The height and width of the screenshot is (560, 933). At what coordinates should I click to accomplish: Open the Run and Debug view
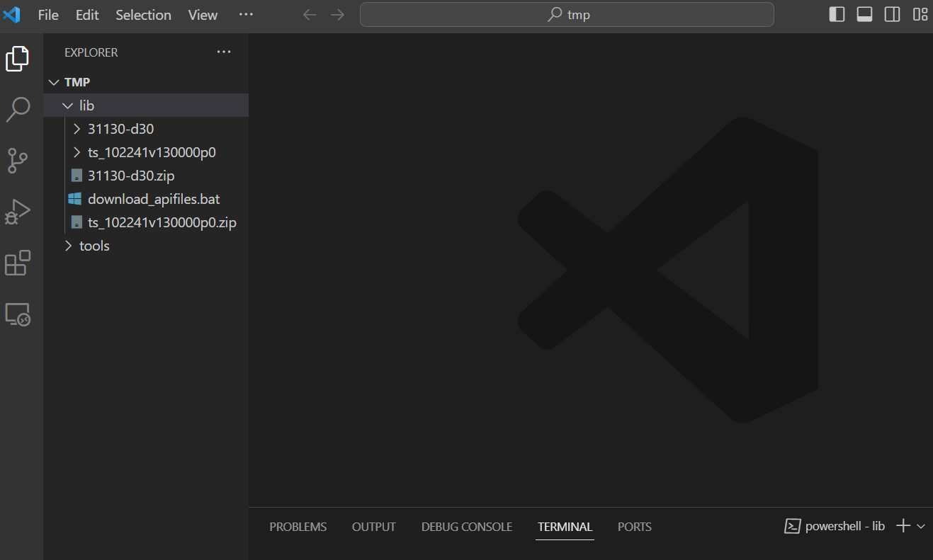click(x=18, y=212)
